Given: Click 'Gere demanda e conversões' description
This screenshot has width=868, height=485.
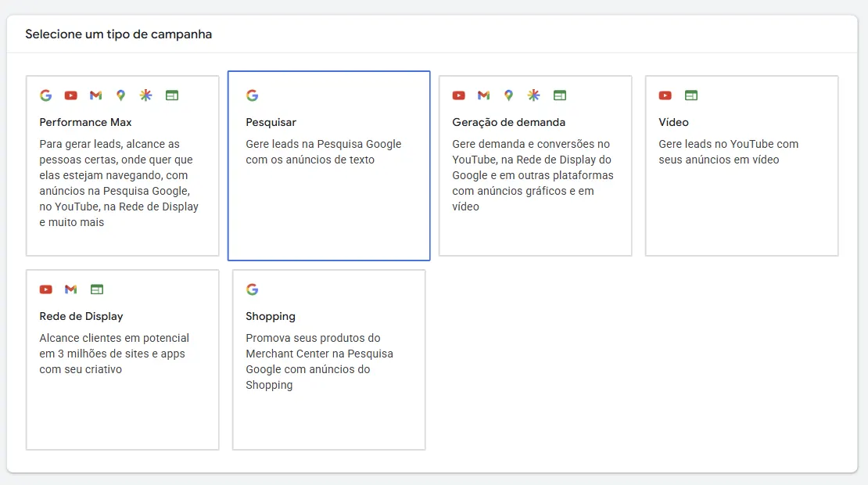Looking at the screenshot, I should (533, 175).
